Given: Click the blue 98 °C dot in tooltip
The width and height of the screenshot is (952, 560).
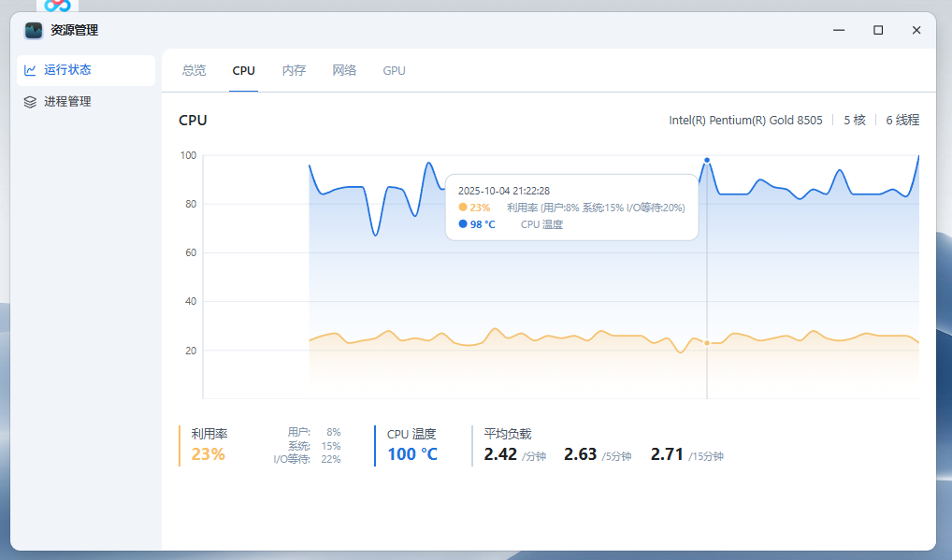Looking at the screenshot, I should point(463,223).
